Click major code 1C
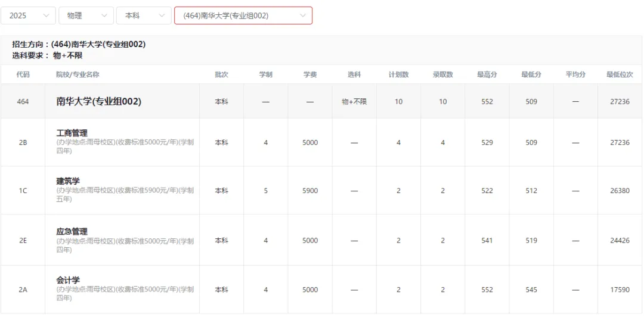The height and width of the screenshot is (317, 644). 23,191
